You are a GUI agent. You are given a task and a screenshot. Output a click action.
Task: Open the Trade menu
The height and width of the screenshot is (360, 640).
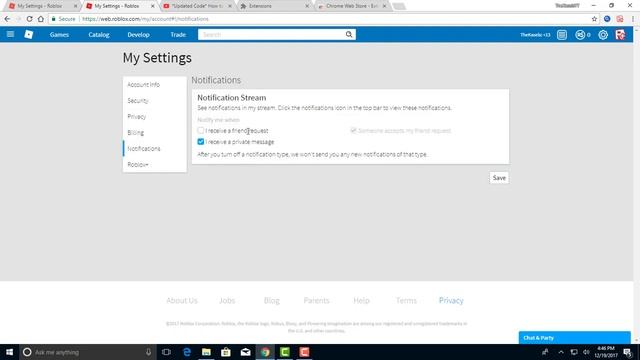pyautogui.click(x=178, y=35)
